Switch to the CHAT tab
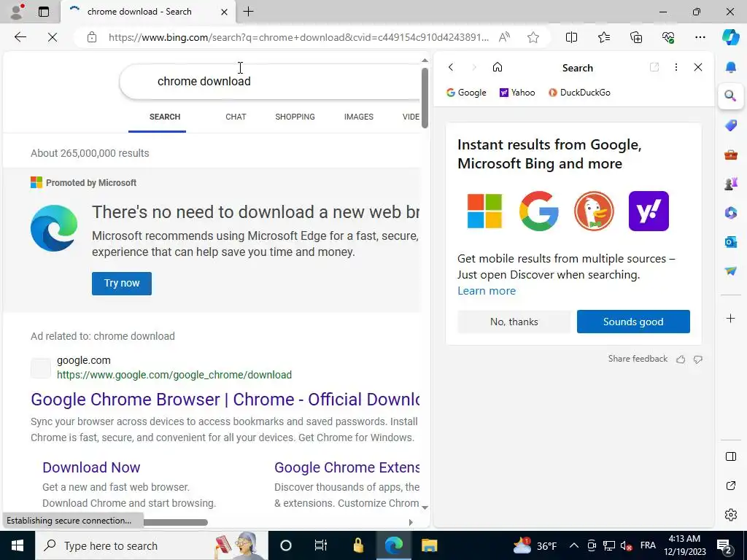This screenshot has width=747, height=560. 236,117
